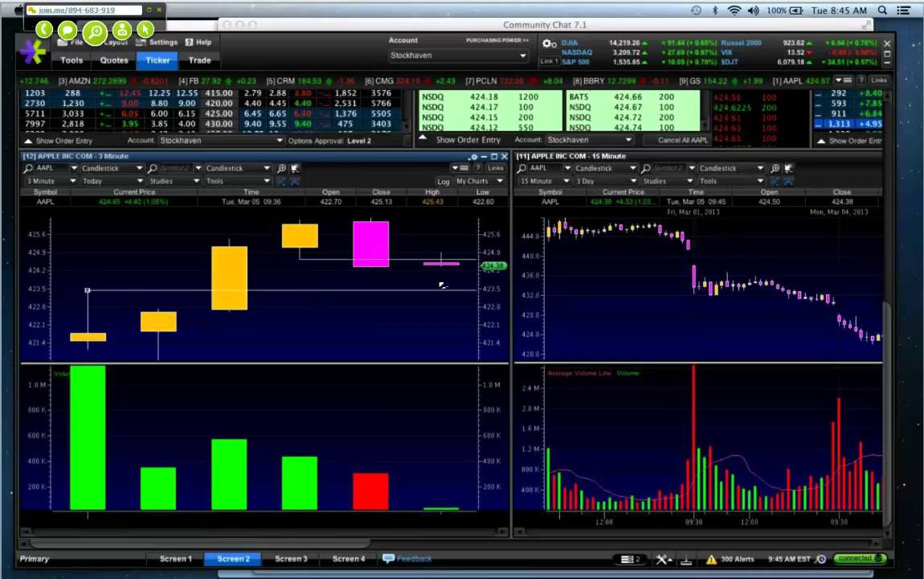Viewport: 924px width, 579px height.
Task: Open the Help menu
Action: pyautogui.click(x=198, y=43)
